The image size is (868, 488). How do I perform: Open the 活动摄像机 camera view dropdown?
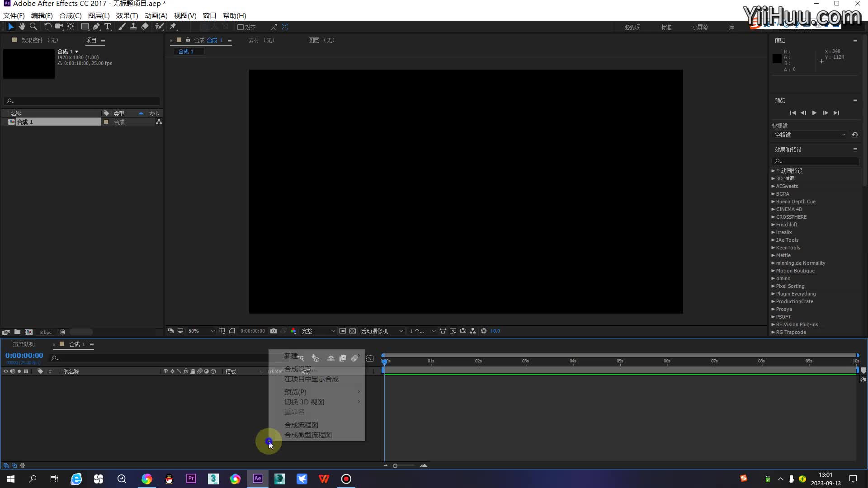tap(382, 331)
